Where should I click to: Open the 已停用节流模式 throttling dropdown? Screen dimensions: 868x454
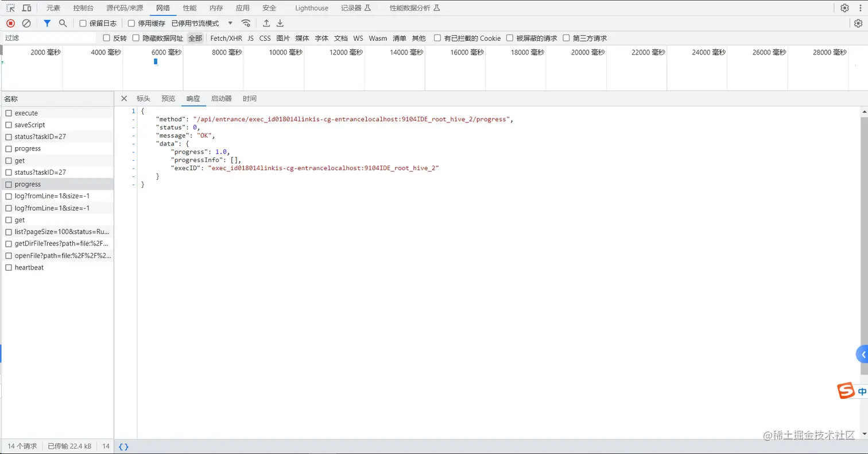point(202,24)
